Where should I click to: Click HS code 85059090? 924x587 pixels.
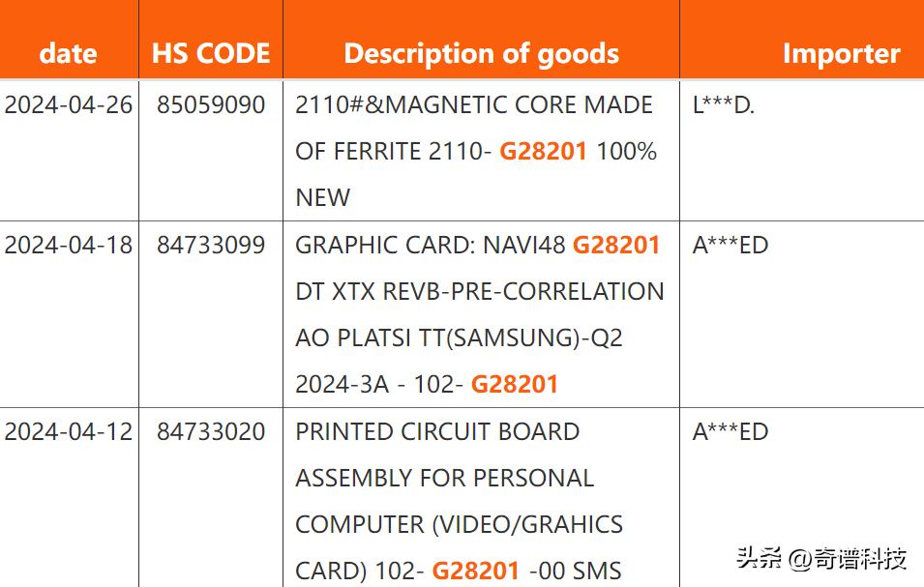[x=211, y=105]
